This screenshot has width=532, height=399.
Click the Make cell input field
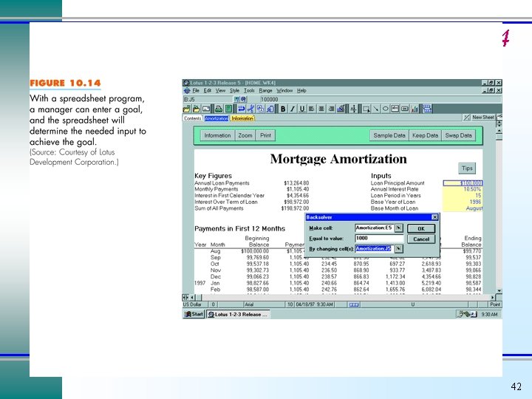coord(374,228)
